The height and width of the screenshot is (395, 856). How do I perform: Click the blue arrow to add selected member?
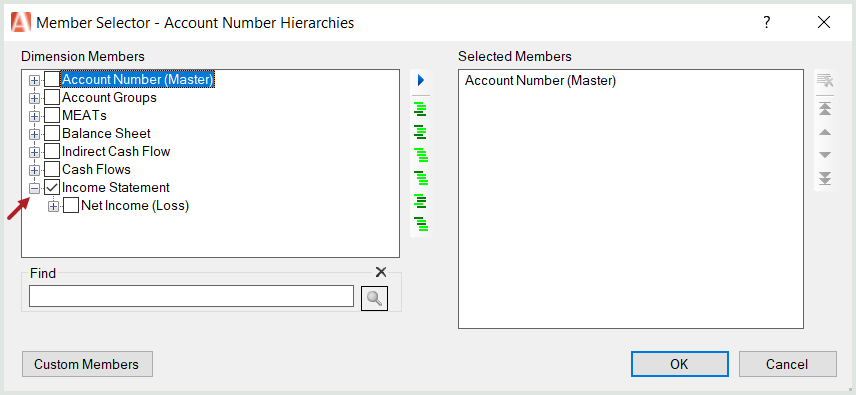(420, 80)
